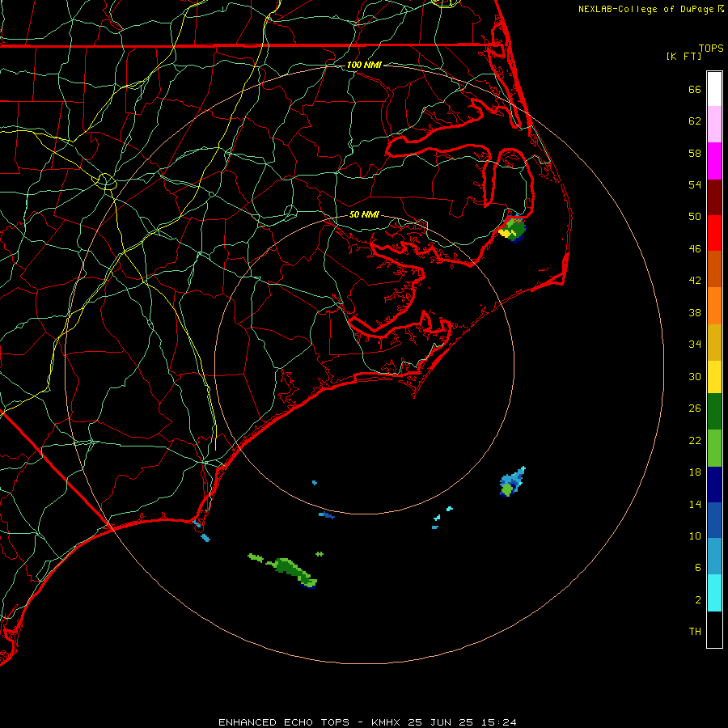Click the "50" legend scale label

[695, 217]
